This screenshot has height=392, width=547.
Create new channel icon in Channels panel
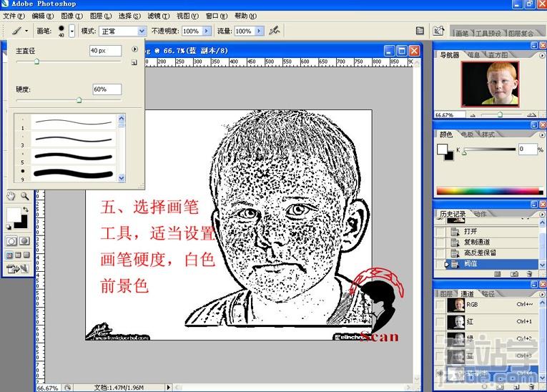517,387
